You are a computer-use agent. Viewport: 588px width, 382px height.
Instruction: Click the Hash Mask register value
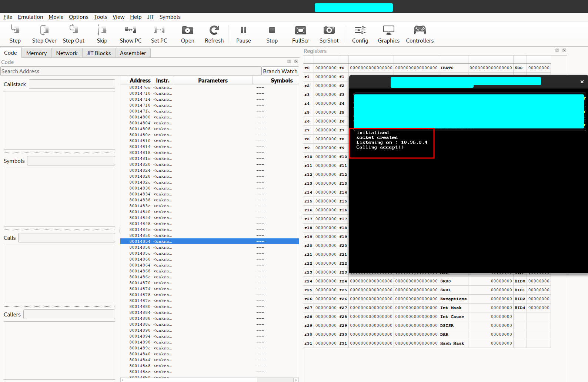(x=491, y=343)
